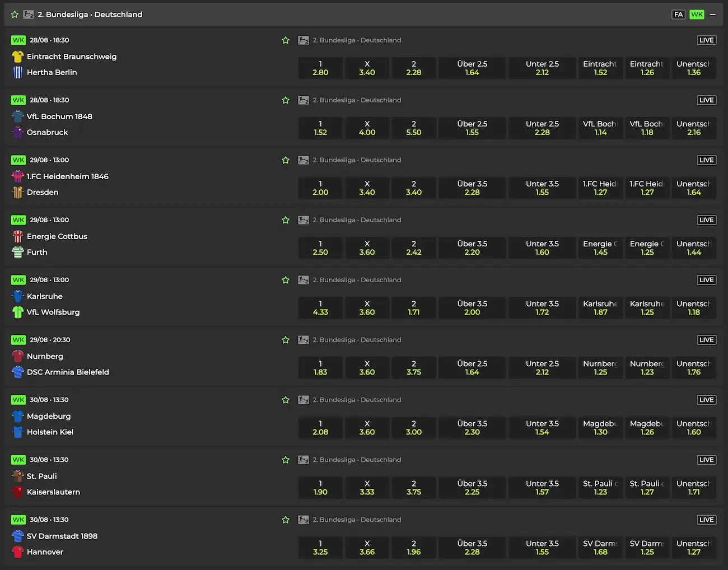Select draw odds 3.33 for St. Pauli match
Screen dimensions: 728x570
(367, 488)
